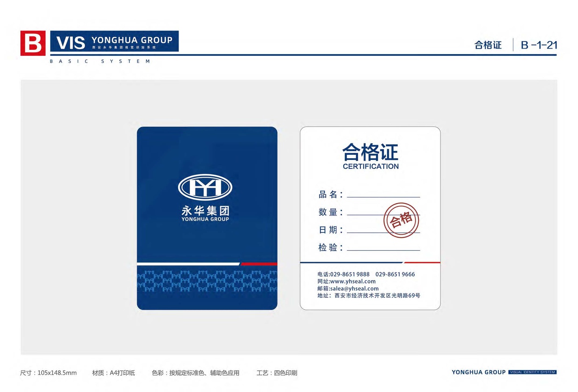Click 工艺：四色印刷 text
Screen dimensions: 578x392
277,373
